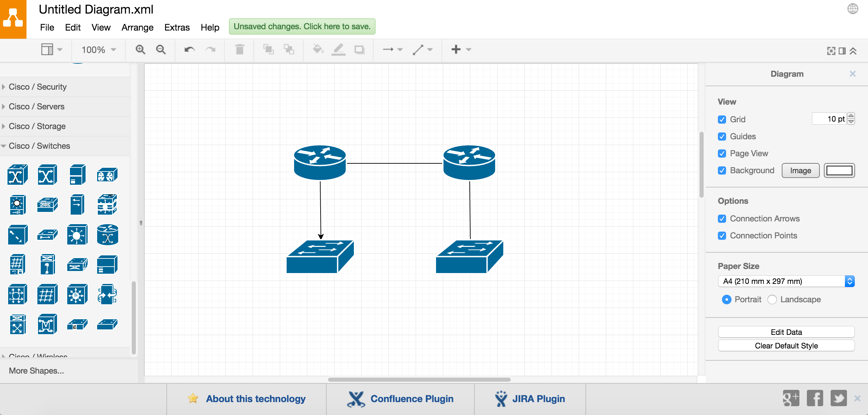
Task: Click the undo arrow icon
Action: (x=189, y=50)
